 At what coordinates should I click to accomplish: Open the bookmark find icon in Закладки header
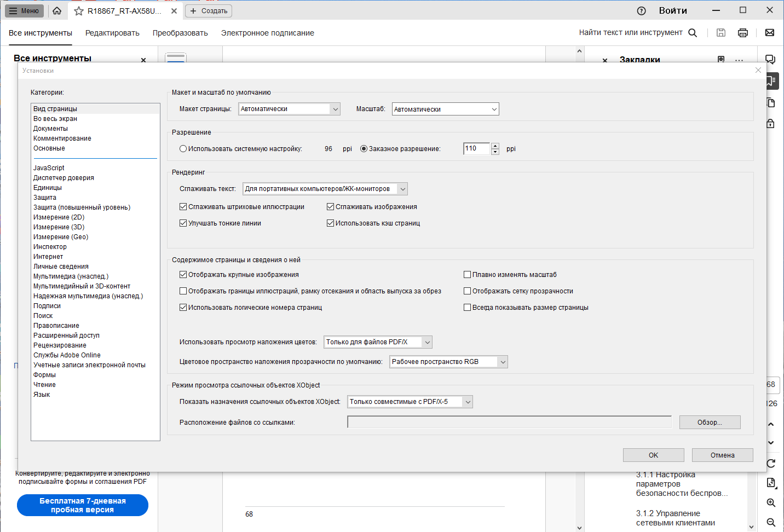pos(721,59)
